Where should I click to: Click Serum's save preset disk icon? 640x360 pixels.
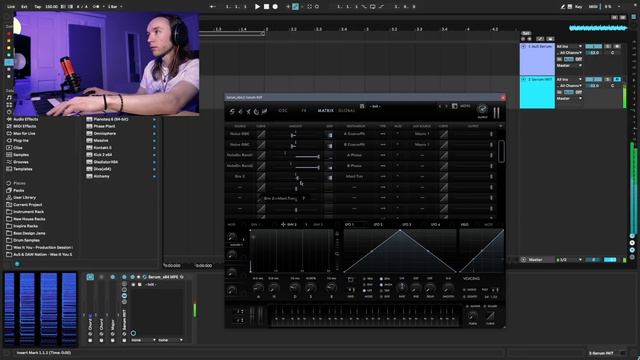tap(362, 106)
